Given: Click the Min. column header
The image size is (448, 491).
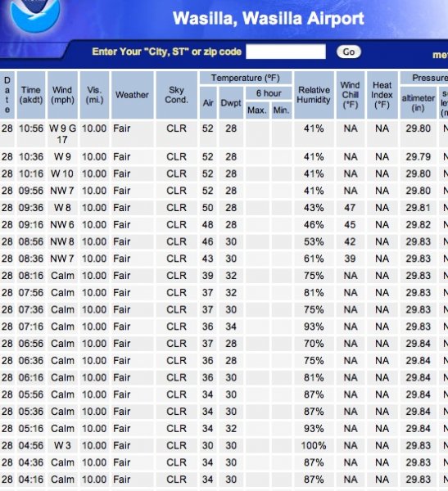Looking at the screenshot, I should [281, 110].
